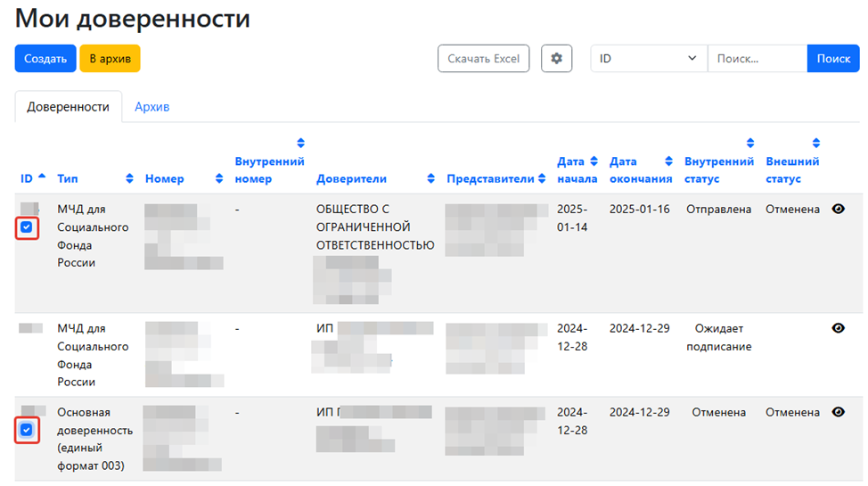Open table settings gear icon
Image resolution: width=868 pixels, height=486 pixels.
point(557,59)
